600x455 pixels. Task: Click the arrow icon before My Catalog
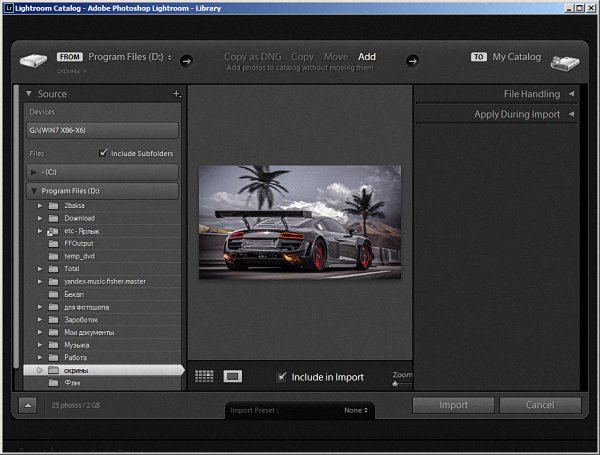click(x=411, y=61)
